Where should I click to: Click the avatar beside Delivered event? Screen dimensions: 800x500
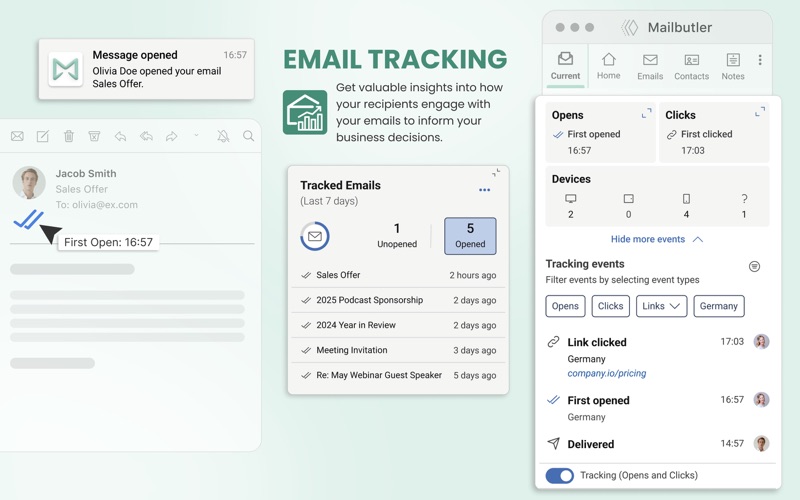pos(762,443)
